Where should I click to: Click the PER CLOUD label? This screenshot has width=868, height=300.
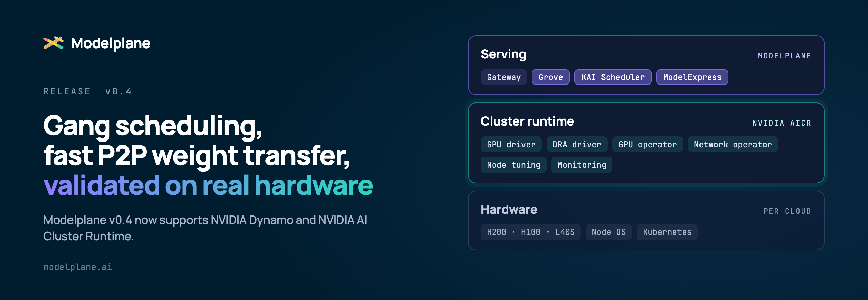pyautogui.click(x=787, y=211)
